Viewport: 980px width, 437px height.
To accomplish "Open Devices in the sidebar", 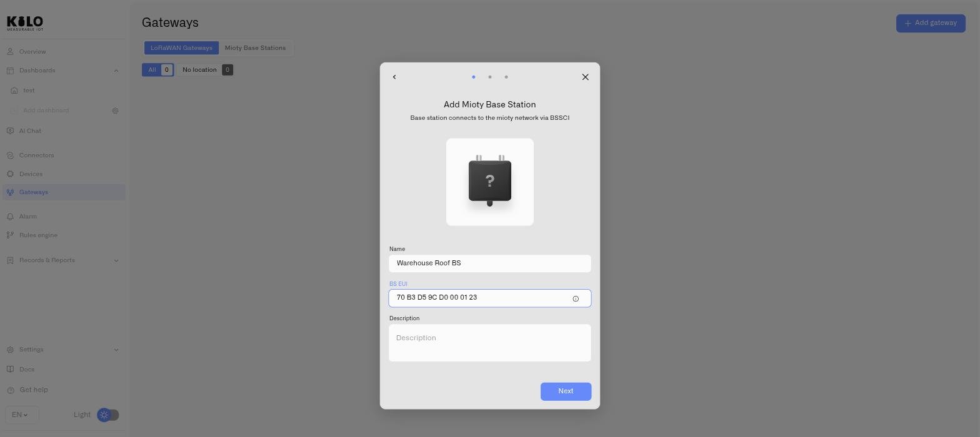I will click(x=64, y=174).
